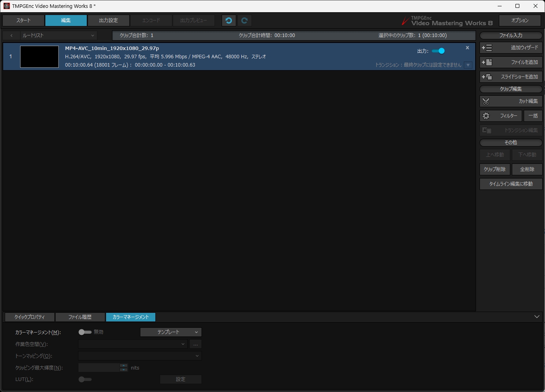Open トランジション dropdown arrow on clip
Viewport: 545px width, 392px height.
point(468,65)
